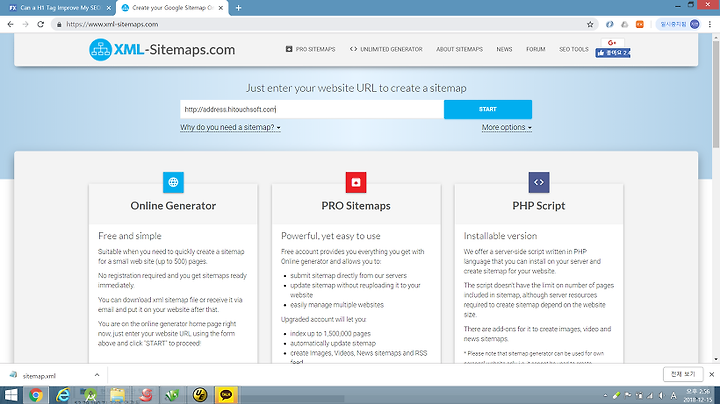Click the blue swirl extension icon

[609, 24]
